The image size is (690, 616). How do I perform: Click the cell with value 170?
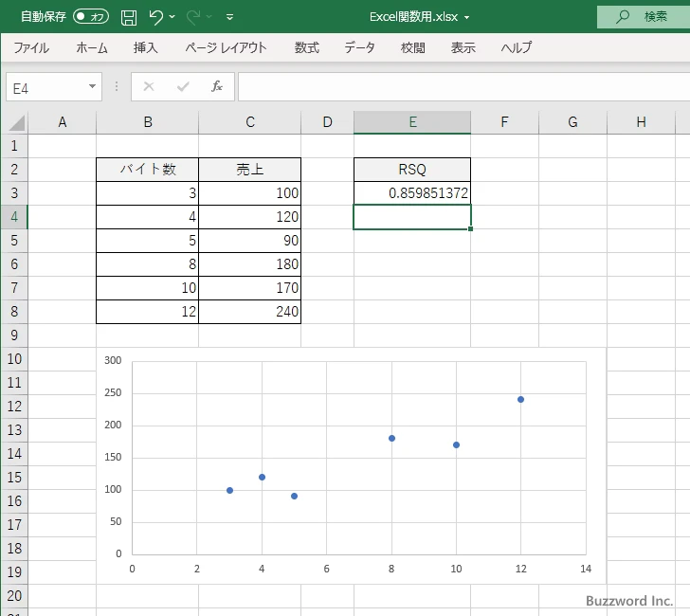(250, 288)
